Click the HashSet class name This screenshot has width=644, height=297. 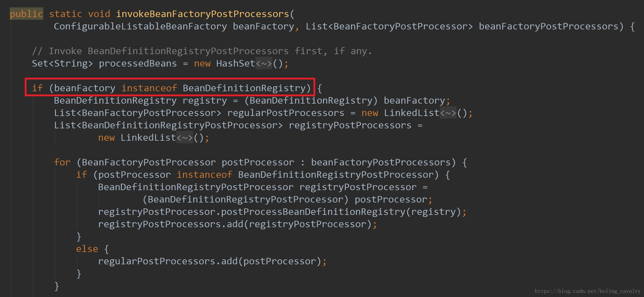pyautogui.click(x=235, y=64)
